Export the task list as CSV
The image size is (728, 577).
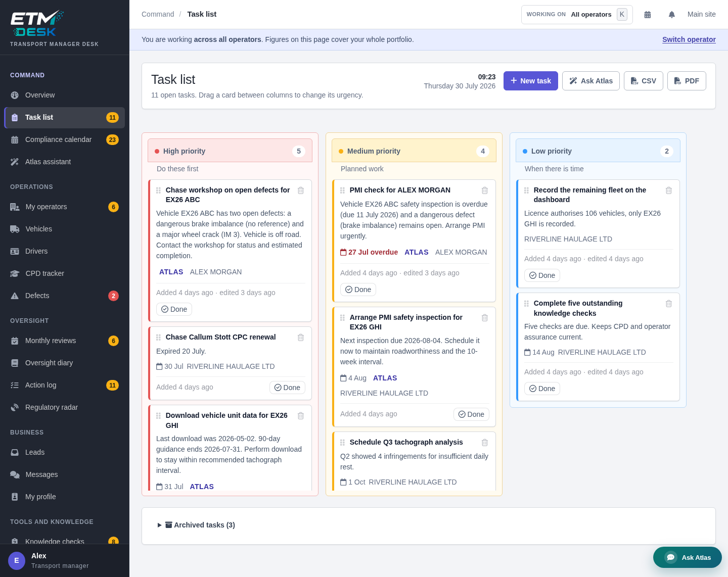pyautogui.click(x=644, y=81)
